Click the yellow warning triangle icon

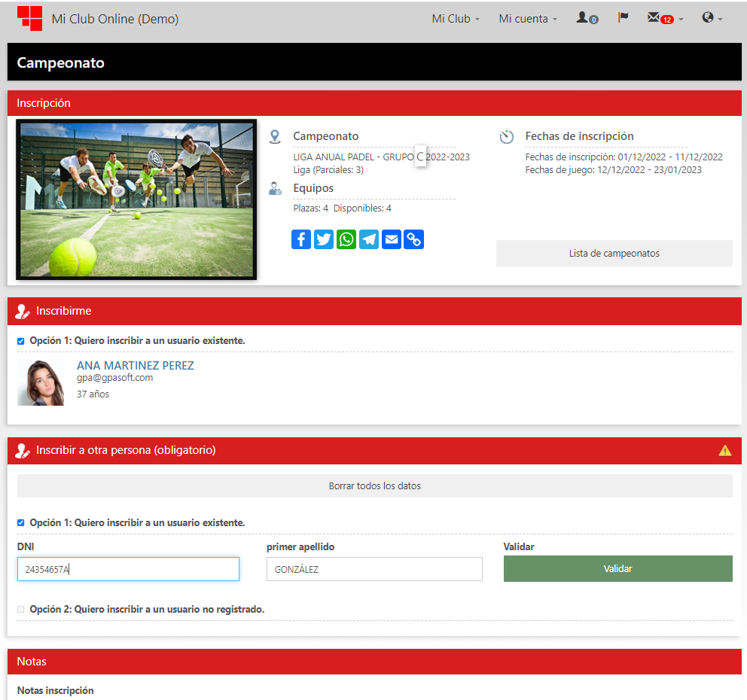click(x=724, y=450)
